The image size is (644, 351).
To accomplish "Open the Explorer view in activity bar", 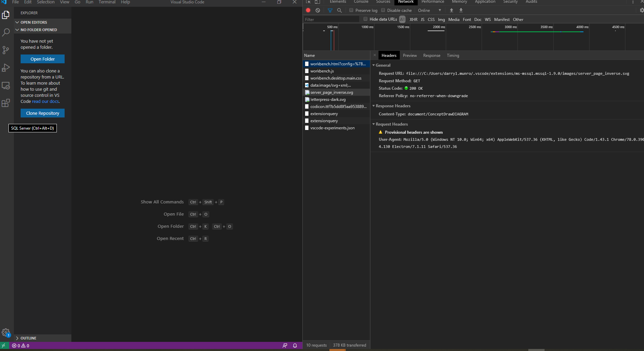I will (x=6, y=15).
